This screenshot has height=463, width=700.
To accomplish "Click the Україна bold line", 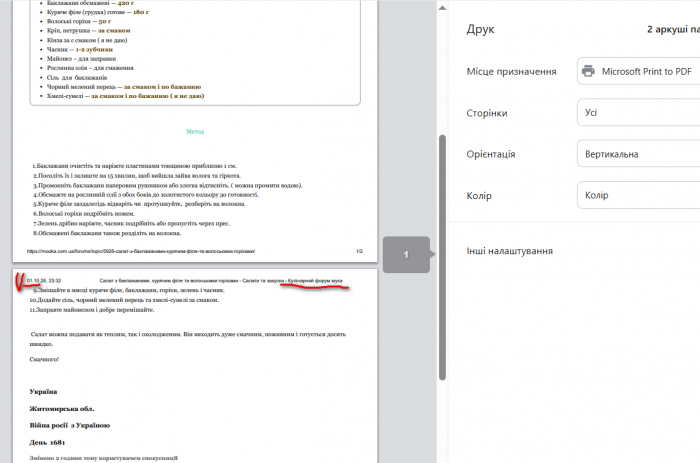I will pos(43,392).
